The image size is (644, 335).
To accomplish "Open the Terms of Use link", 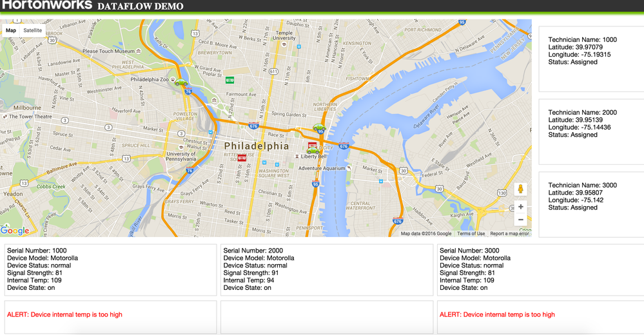I will [x=471, y=234].
